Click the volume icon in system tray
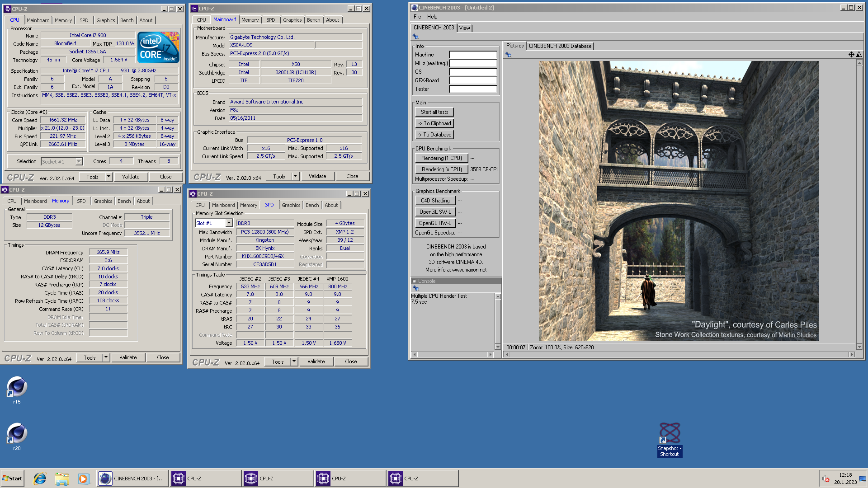The height and width of the screenshot is (488, 868). 826,479
